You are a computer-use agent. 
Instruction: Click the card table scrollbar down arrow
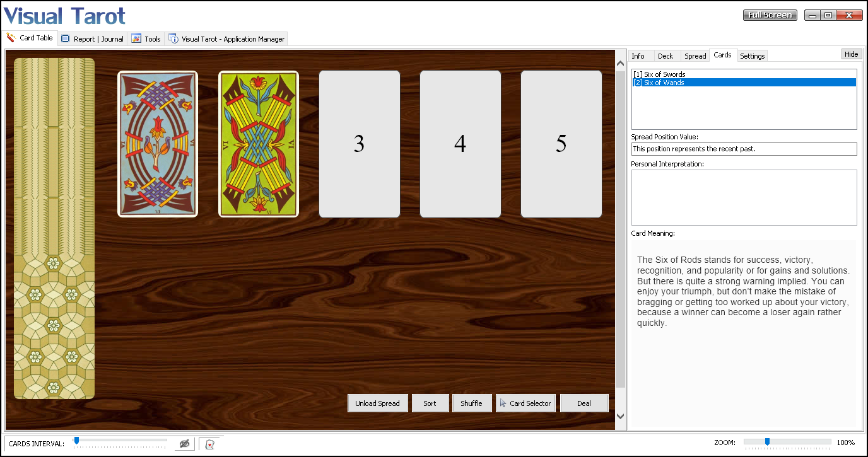pos(620,416)
